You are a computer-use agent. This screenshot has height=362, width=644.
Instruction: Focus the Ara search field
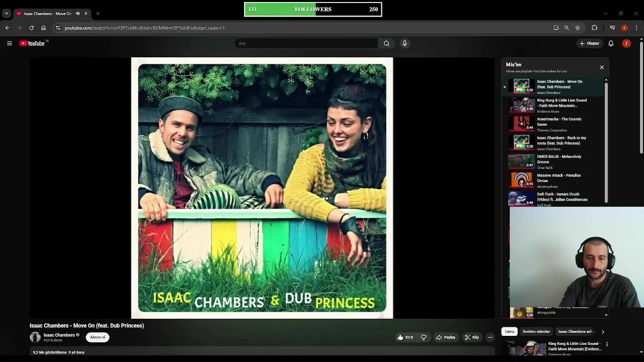306,43
